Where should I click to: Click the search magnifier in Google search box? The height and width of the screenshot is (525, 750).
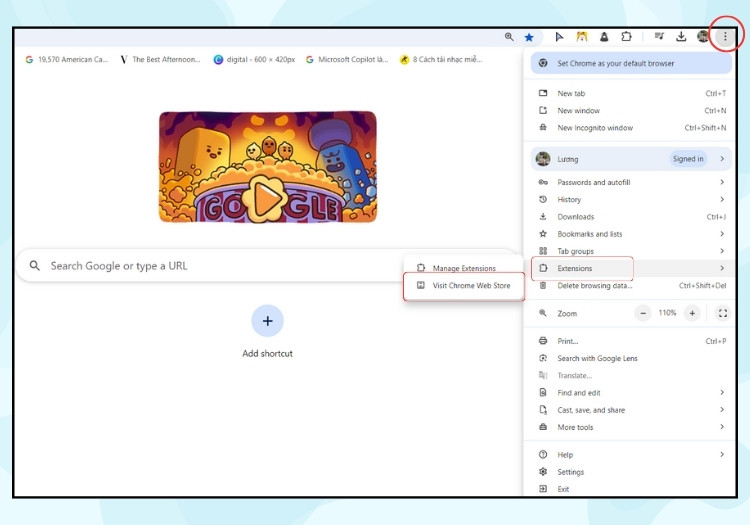coord(34,265)
